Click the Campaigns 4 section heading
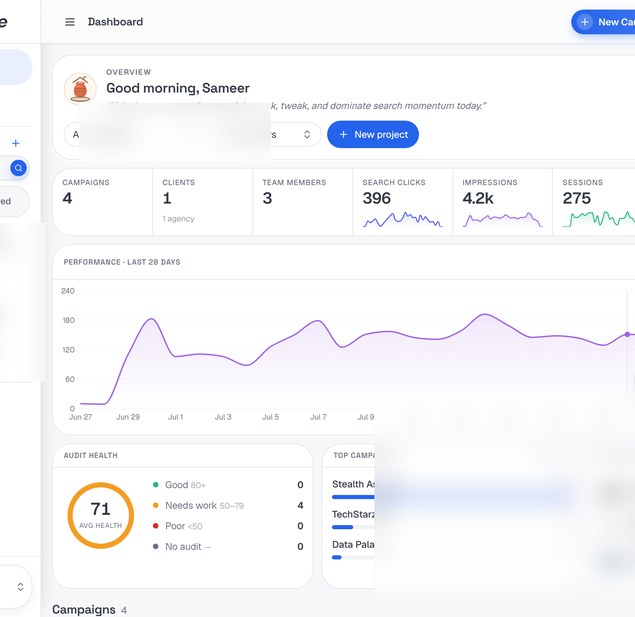The width and height of the screenshot is (635, 617). pos(89,609)
